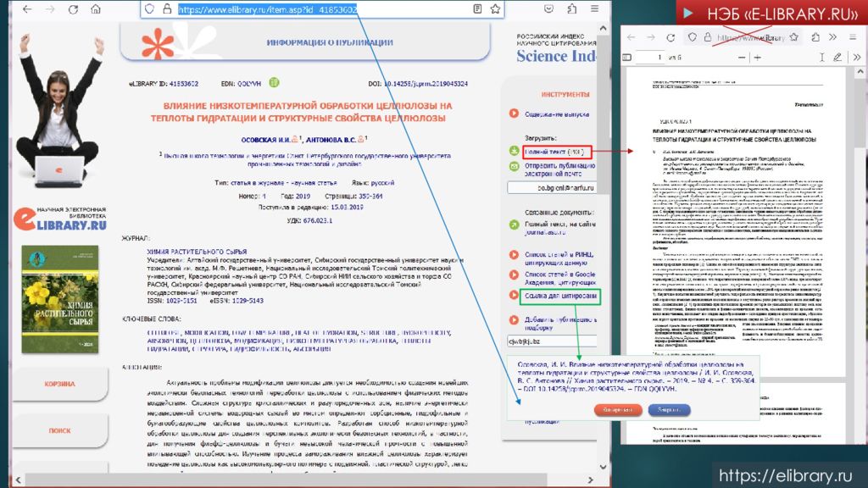Open journal Химия растительного сырья link
The height and width of the screenshot is (488, 868).
[197, 252]
